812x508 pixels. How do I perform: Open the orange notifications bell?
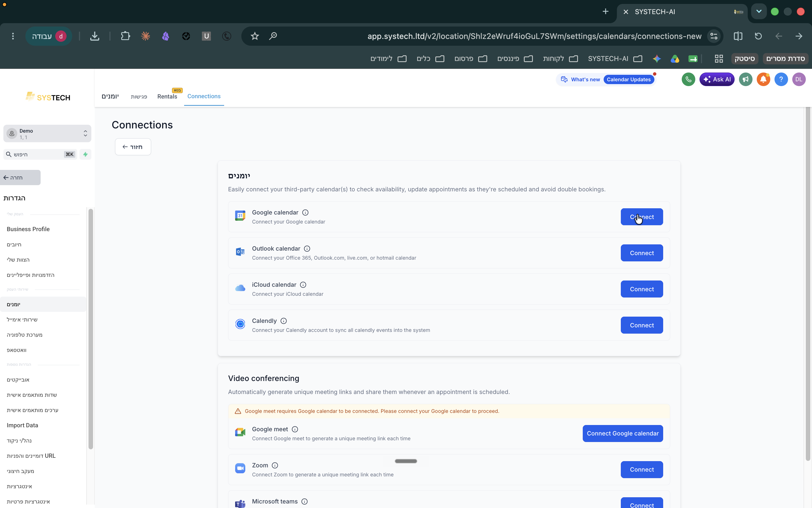(x=763, y=79)
